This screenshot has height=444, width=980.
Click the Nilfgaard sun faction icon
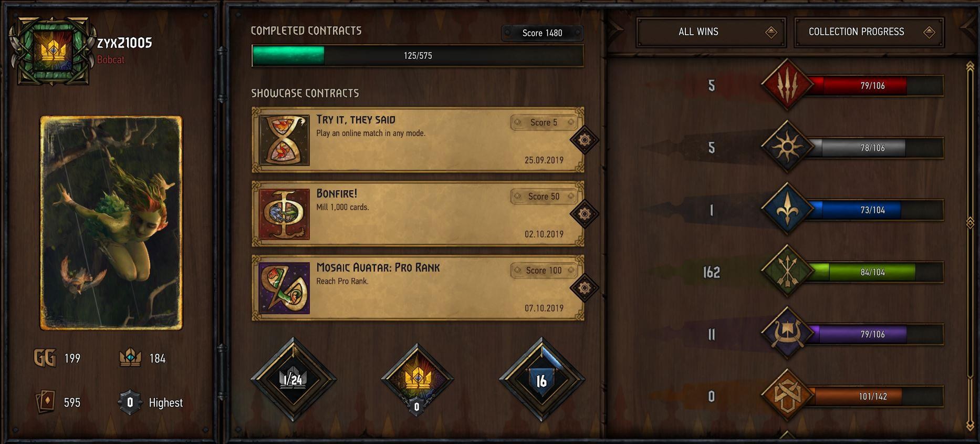pyautogui.click(x=787, y=147)
